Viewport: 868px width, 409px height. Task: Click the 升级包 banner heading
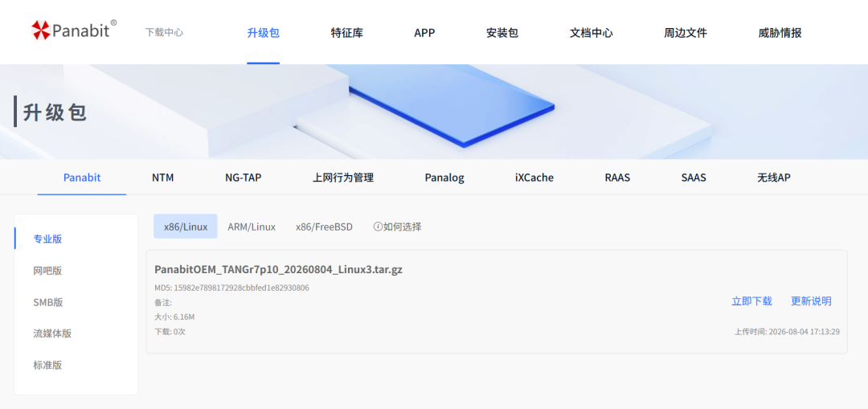(x=55, y=112)
